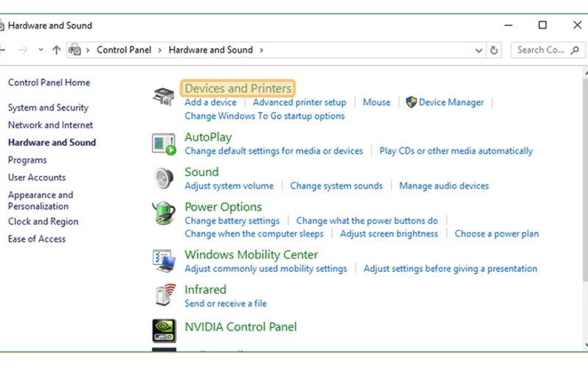Open Infrared heading link
The height and width of the screenshot is (368, 588).
click(205, 289)
